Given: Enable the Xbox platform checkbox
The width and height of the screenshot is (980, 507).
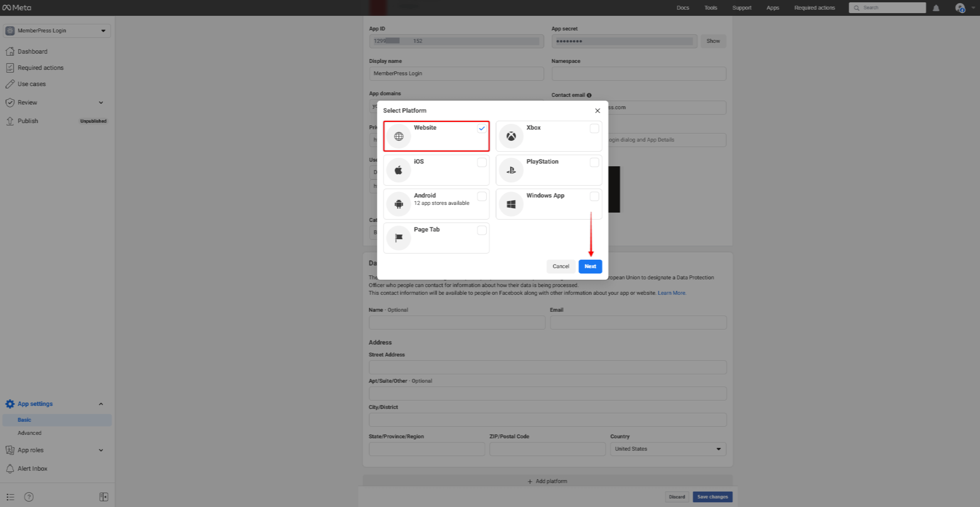Looking at the screenshot, I should (x=594, y=128).
